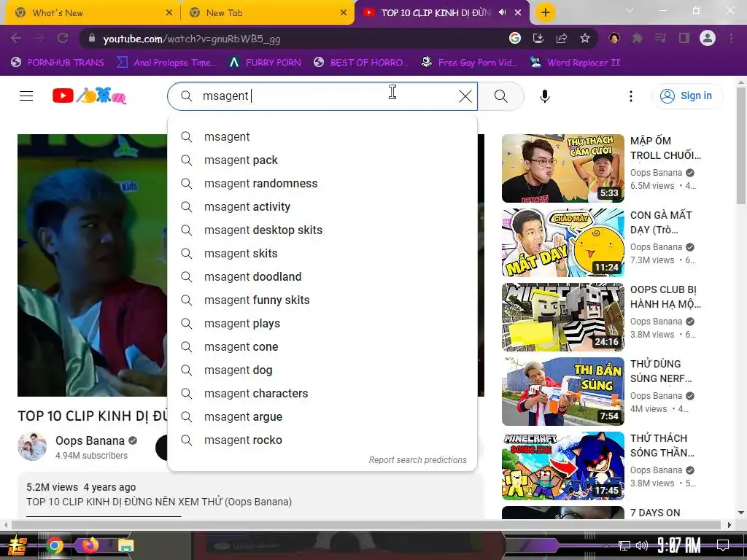747x560 pixels.
Task: Switch to the New Tab tab
Action: point(267,13)
